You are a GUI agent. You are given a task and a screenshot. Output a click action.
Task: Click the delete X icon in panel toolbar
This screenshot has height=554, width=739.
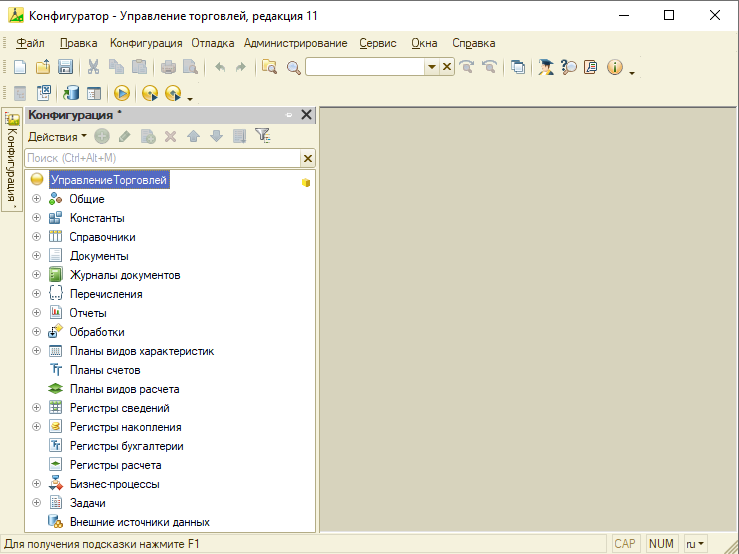[x=170, y=137]
